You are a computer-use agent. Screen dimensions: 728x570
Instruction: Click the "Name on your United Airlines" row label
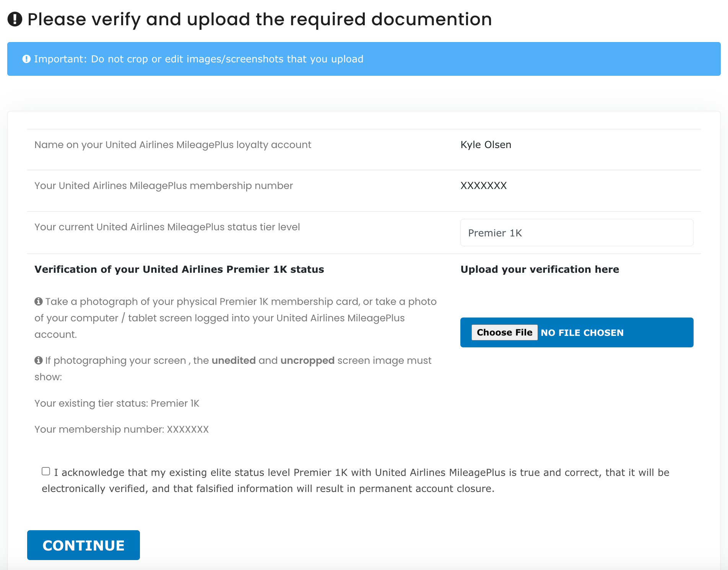[x=172, y=145]
